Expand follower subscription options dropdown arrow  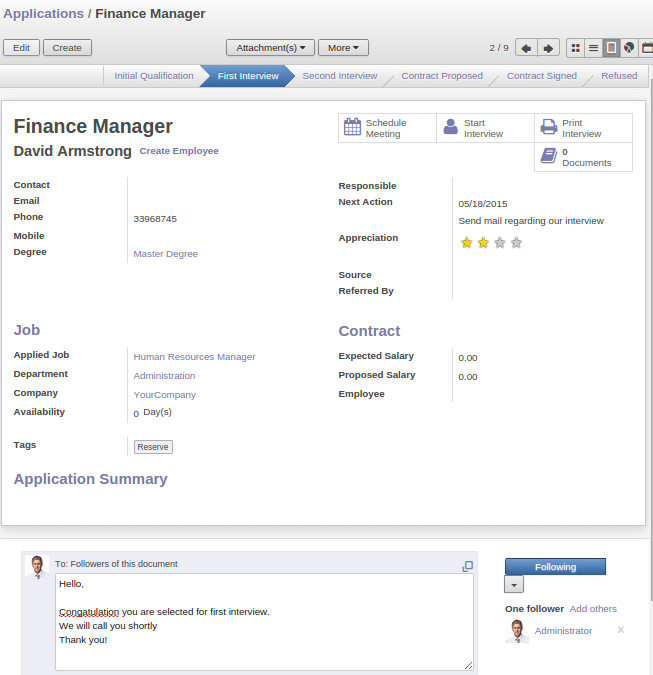pos(513,585)
